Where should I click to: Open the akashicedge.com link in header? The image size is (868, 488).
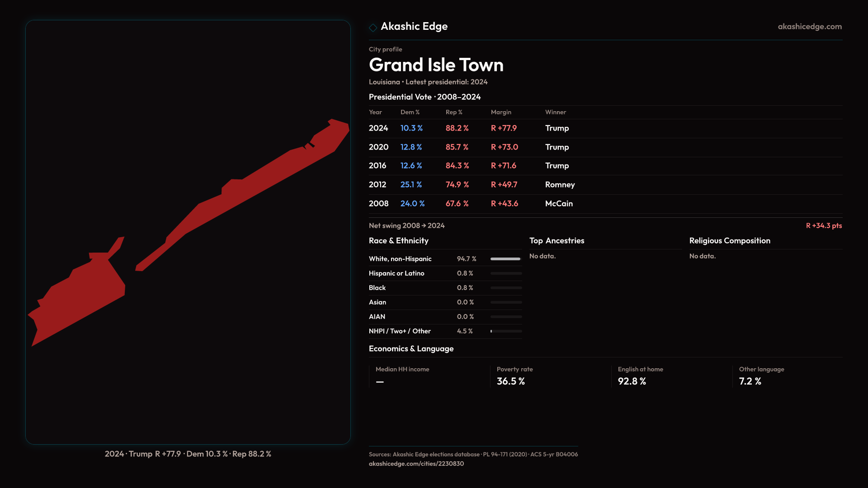point(809,27)
